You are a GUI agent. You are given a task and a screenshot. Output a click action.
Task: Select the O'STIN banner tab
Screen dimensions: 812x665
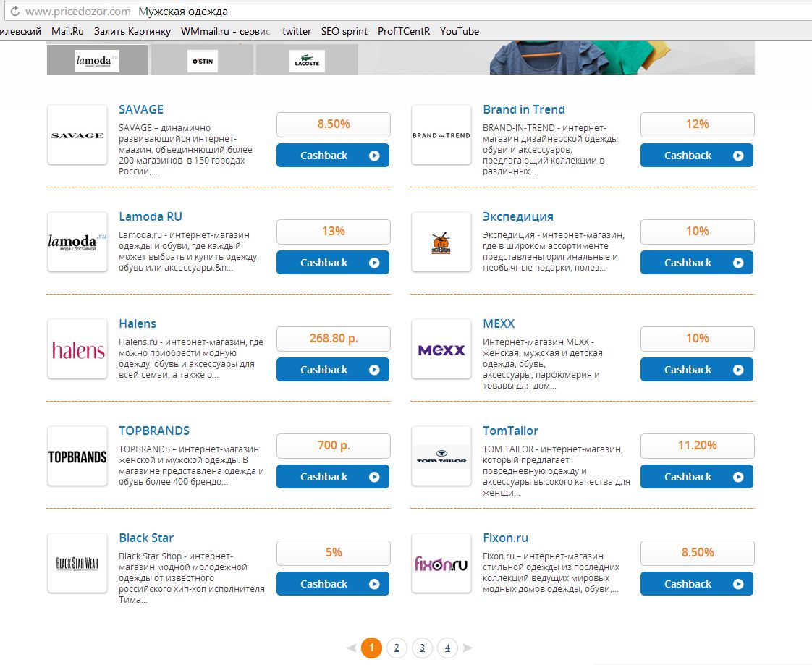click(x=202, y=60)
